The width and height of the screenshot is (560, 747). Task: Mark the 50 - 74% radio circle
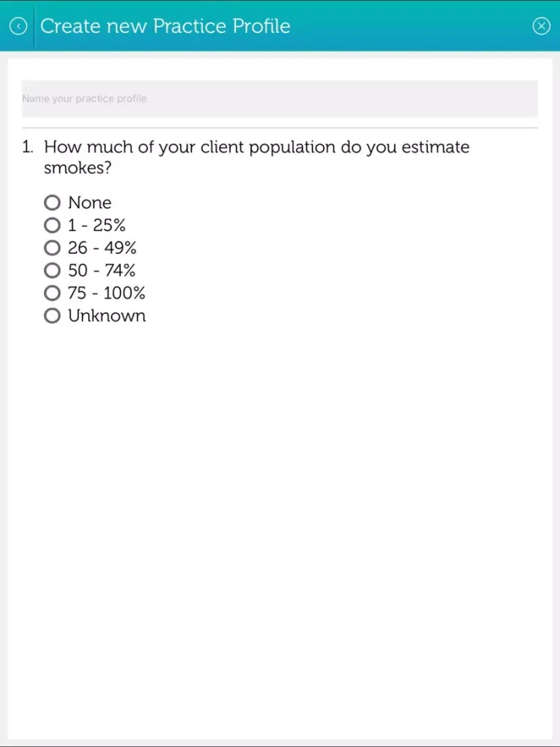[52, 270]
